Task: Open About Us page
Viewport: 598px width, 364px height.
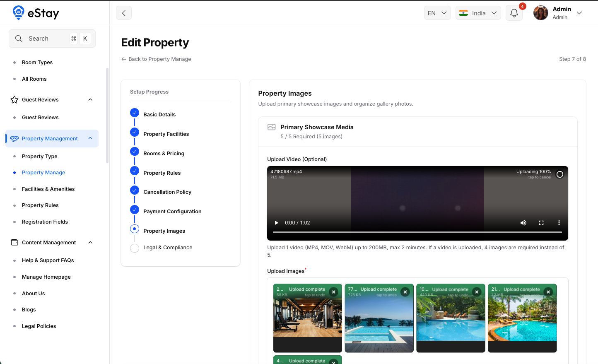Action: (x=34, y=294)
